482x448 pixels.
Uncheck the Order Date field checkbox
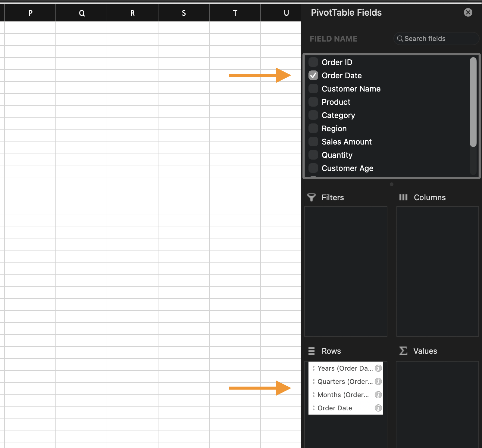pos(313,75)
